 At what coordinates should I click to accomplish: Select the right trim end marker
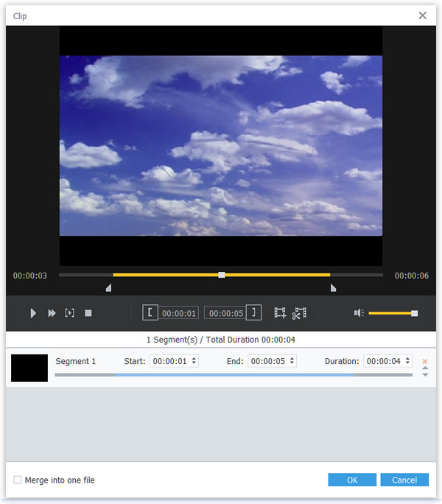[x=334, y=287]
